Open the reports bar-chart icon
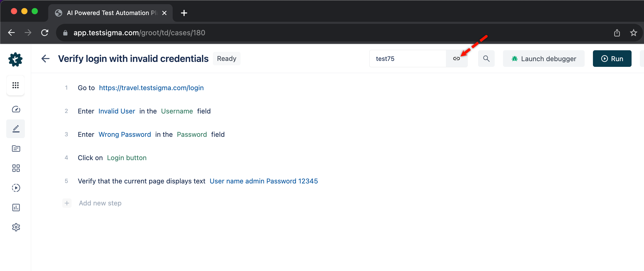Viewport: 644px width, 271px height. click(16, 208)
